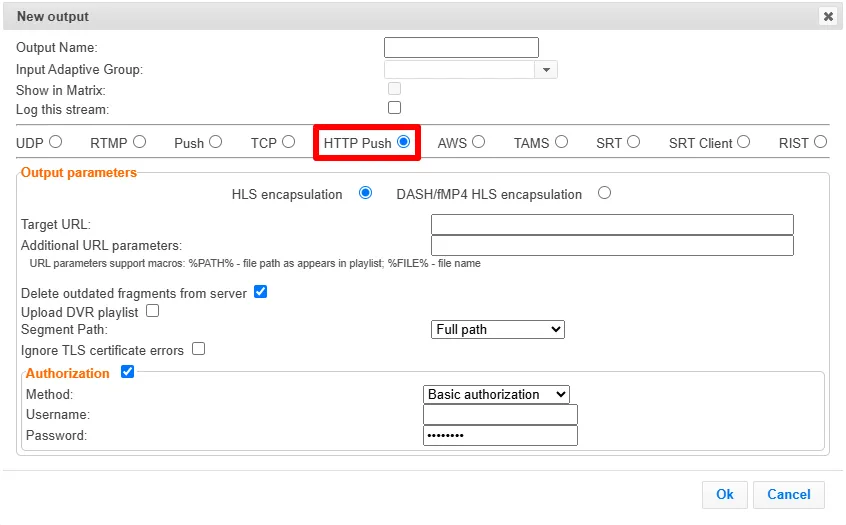Choose HLS encapsulation option
Viewport: 846px width, 525px height.
365,193
